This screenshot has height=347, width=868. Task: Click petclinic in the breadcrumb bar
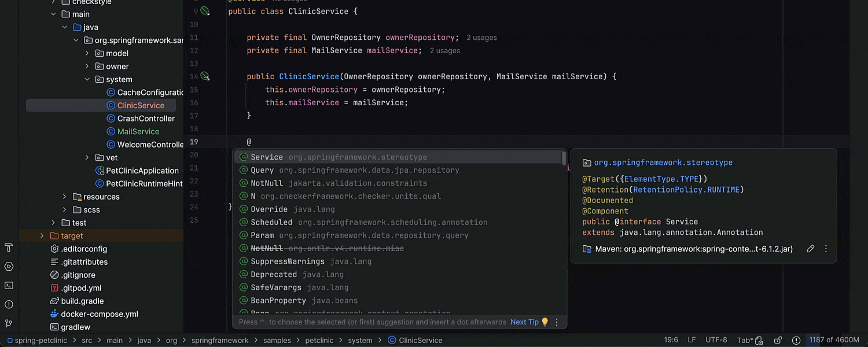click(x=319, y=341)
